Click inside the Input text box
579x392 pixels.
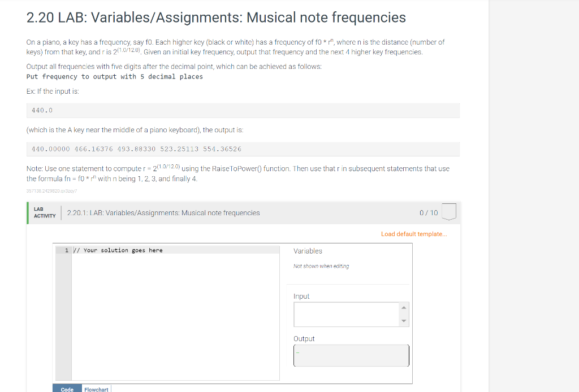346,314
